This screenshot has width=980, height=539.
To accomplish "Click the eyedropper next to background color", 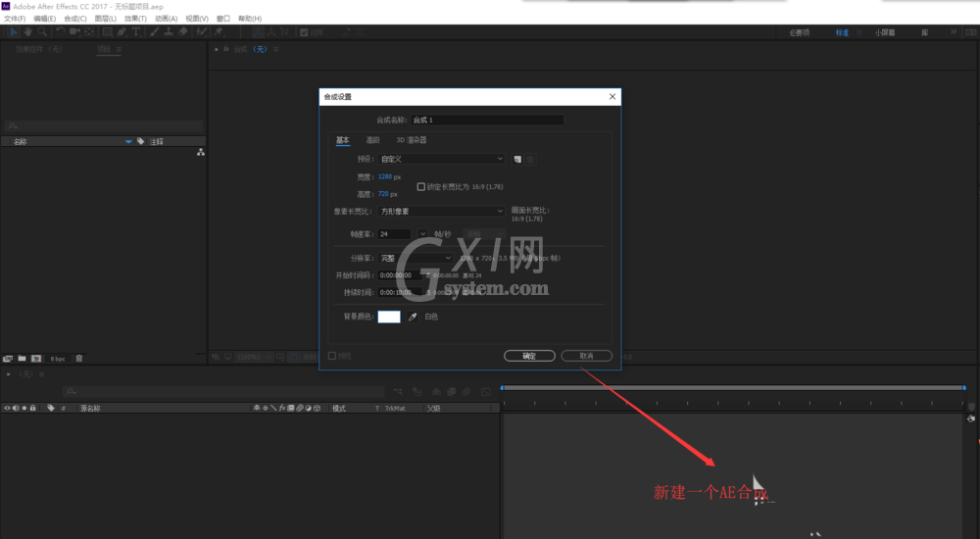I will 413,317.
